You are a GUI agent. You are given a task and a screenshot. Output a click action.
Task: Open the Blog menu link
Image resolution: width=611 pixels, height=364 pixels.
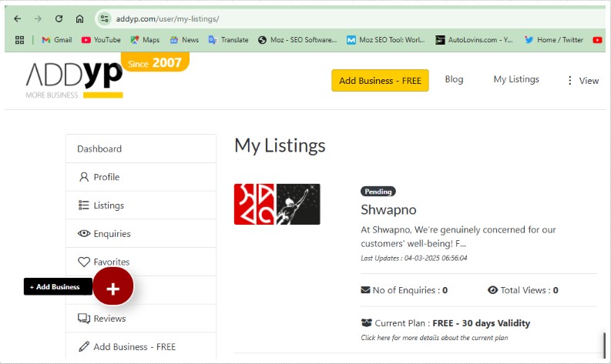pos(454,79)
